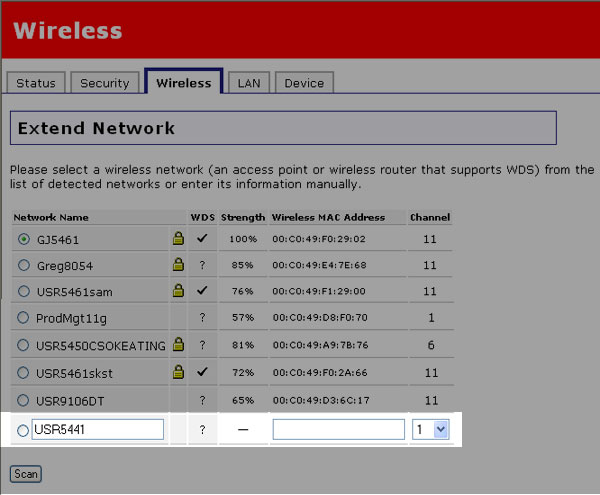Click the Network Name column header

point(51,217)
